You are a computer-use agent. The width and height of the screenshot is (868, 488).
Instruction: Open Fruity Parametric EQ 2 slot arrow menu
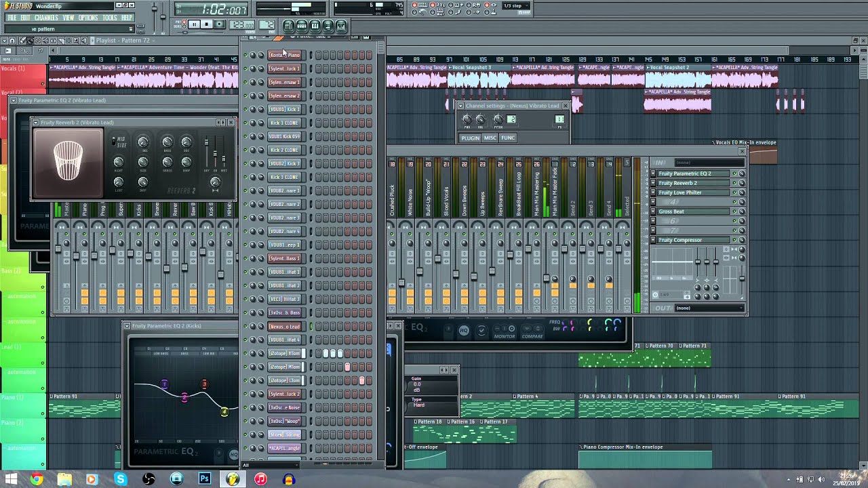653,174
